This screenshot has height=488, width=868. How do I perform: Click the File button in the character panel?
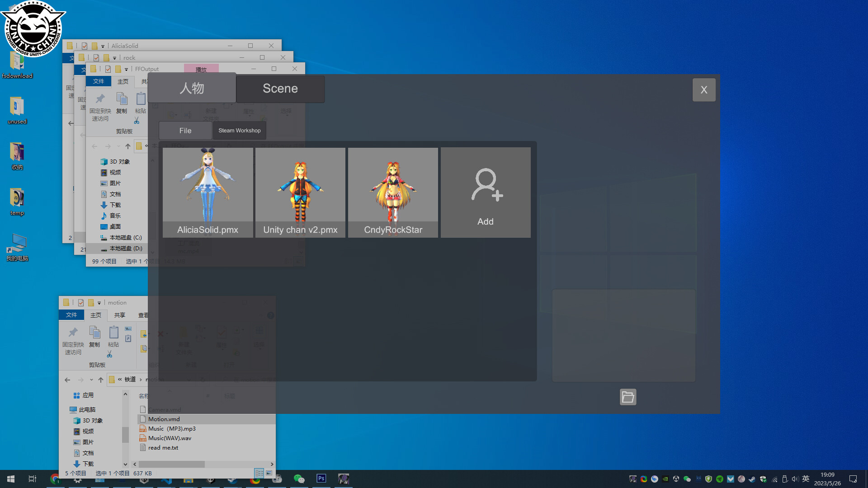pos(185,130)
